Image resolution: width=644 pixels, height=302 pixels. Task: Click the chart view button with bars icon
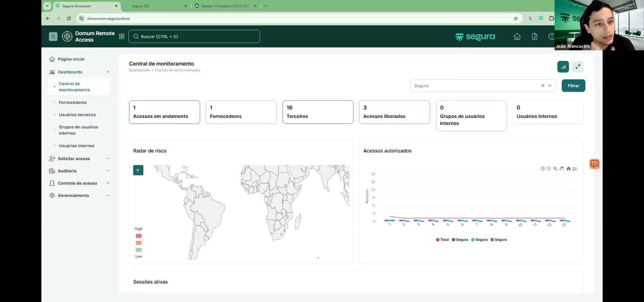(x=563, y=67)
